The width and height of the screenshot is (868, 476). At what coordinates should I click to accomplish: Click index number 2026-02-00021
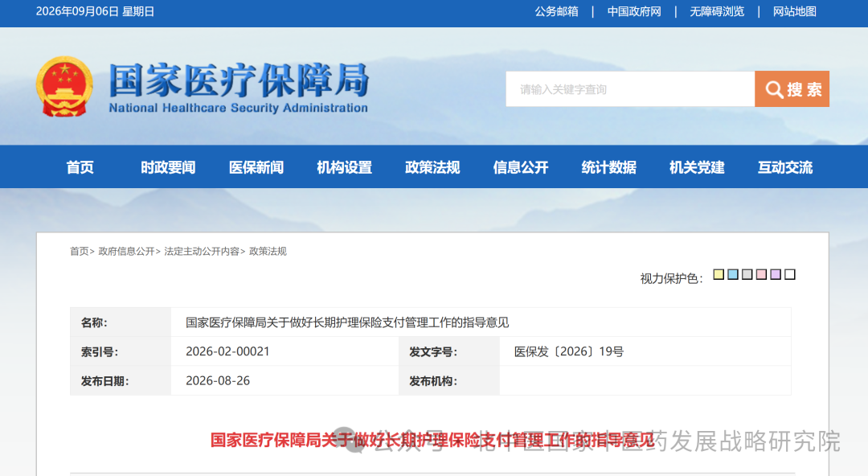click(227, 351)
